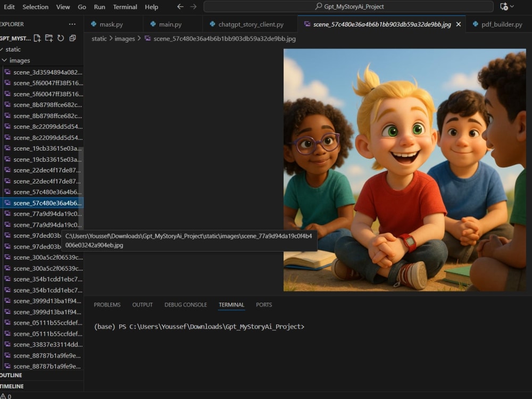
Task: Click the Gpt_MyStoryAi_Project search box
Action: click(x=348, y=6)
